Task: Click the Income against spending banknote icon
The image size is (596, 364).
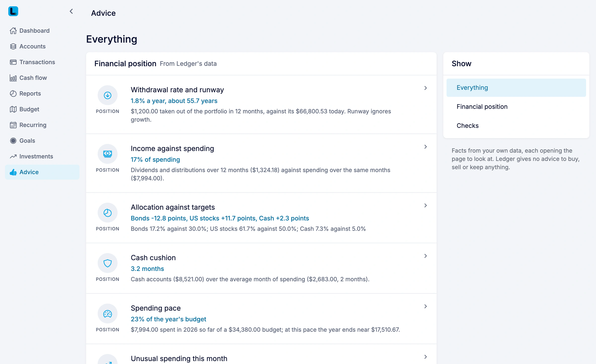Action: tap(108, 154)
